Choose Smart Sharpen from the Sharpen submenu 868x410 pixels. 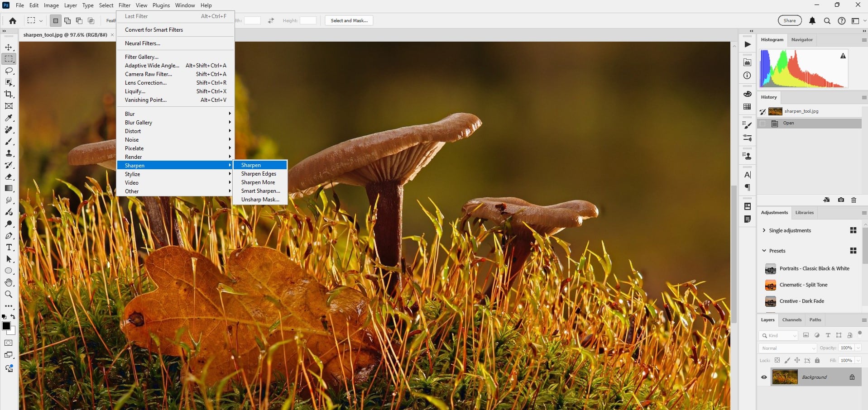pos(260,191)
